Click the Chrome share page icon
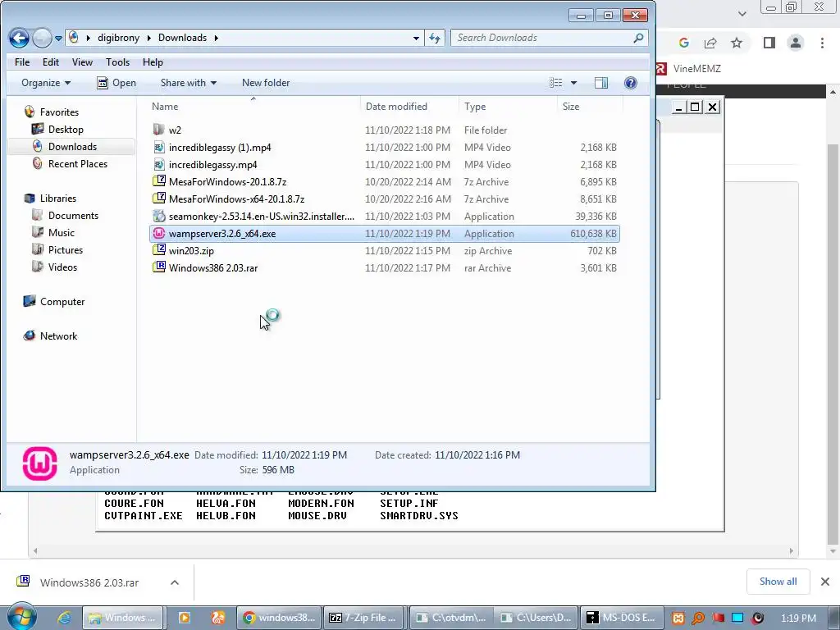The width and height of the screenshot is (840, 630). point(710,43)
